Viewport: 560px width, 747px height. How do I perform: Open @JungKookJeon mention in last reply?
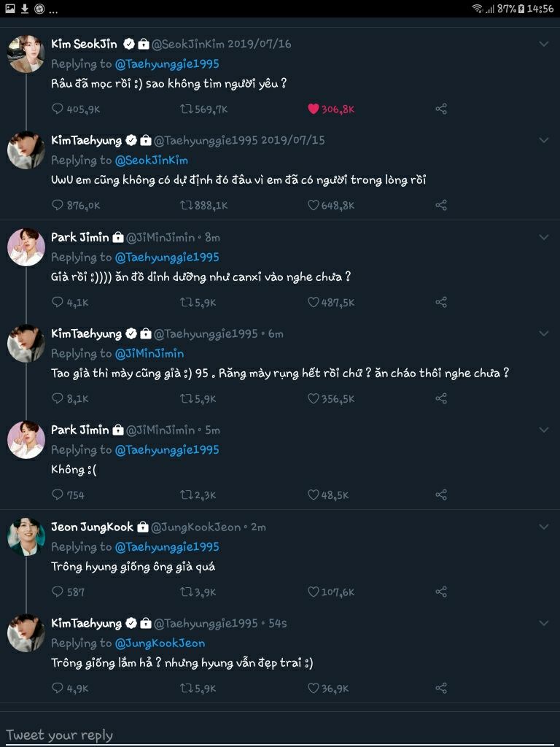click(160, 643)
